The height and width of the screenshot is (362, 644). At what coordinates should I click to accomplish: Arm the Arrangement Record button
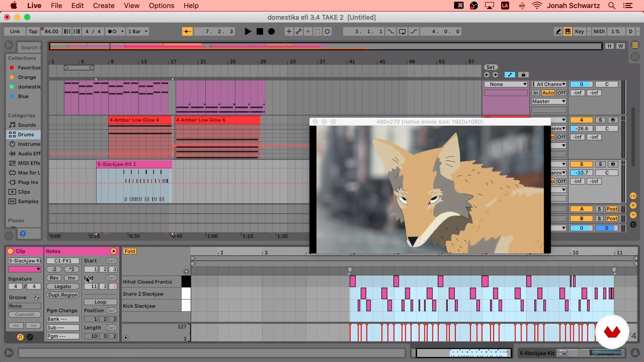pos(272,32)
